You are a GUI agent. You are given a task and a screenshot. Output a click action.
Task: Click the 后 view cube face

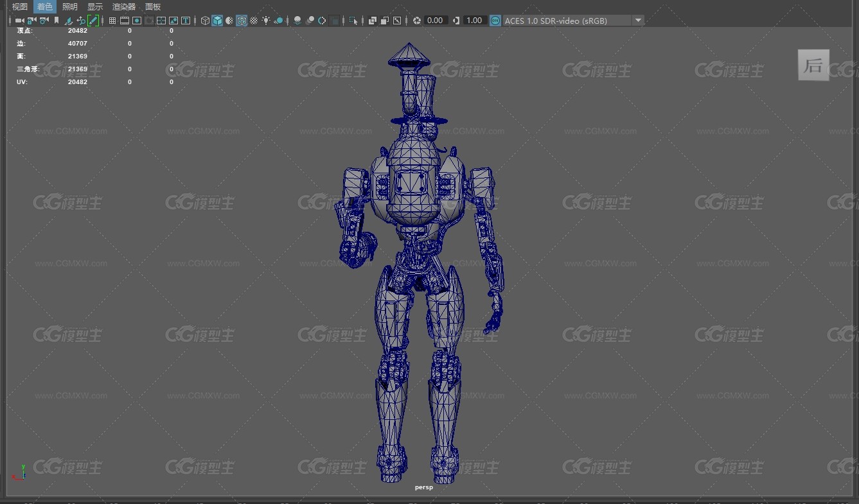coord(813,65)
